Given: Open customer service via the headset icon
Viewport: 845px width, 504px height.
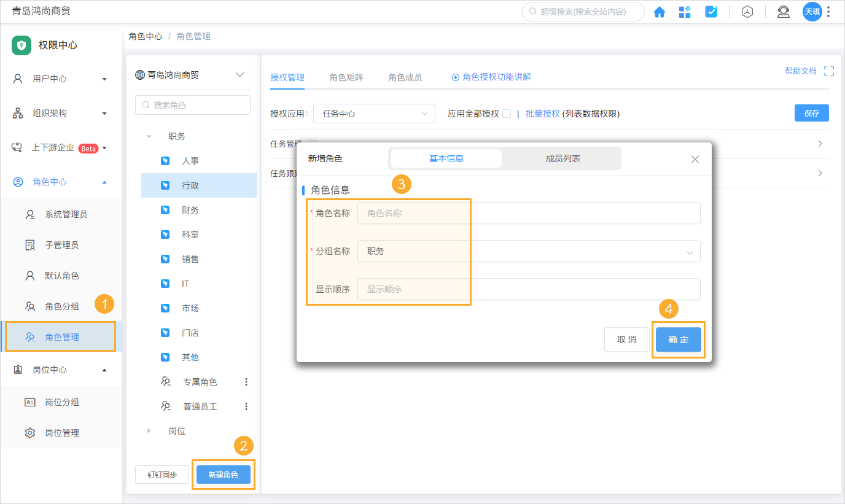Looking at the screenshot, I should (783, 12).
